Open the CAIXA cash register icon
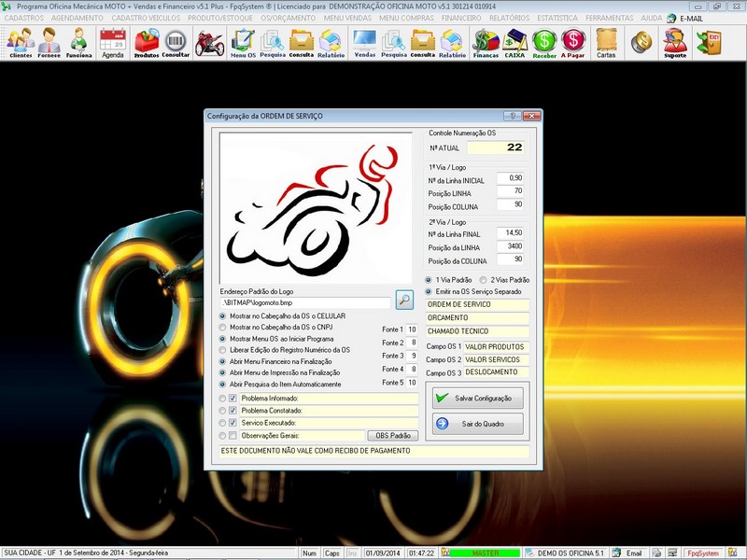Screen dimensions: 747x560 point(514,42)
